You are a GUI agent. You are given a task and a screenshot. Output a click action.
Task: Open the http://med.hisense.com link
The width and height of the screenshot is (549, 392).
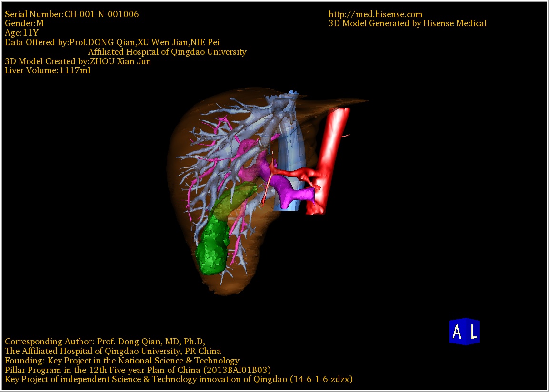[x=375, y=14]
